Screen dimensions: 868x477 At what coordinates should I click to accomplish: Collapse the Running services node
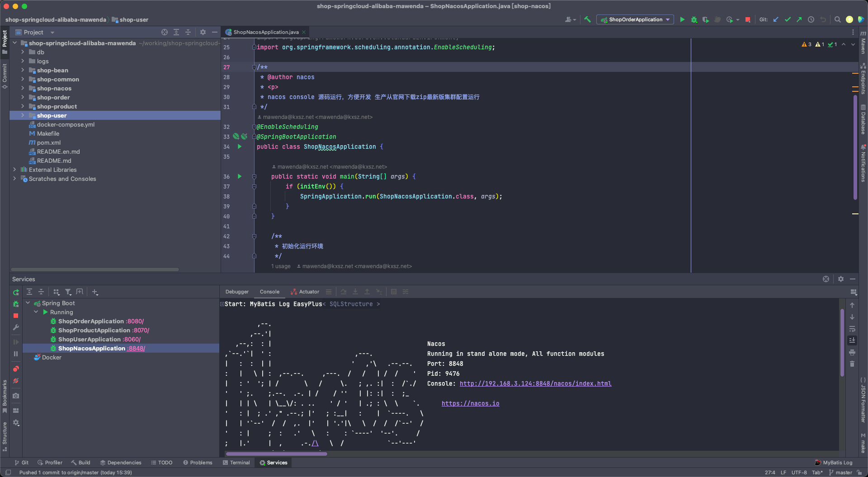coord(36,312)
